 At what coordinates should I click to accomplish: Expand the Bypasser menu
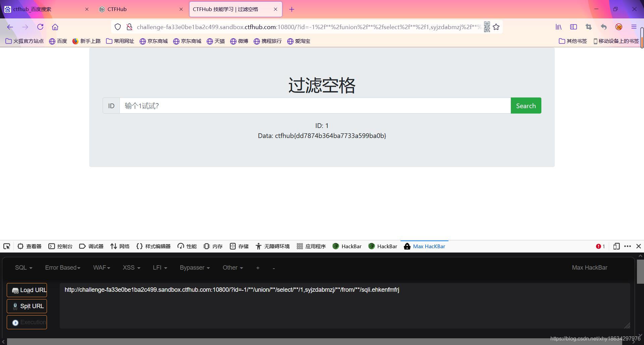(194, 268)
